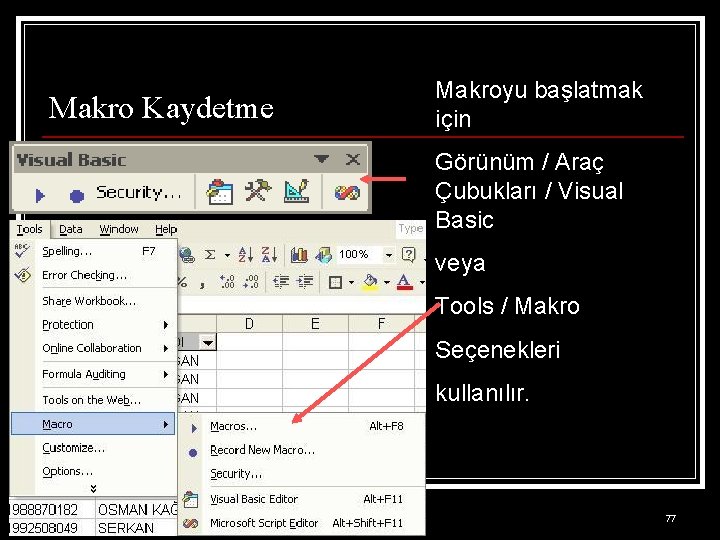720x540 pixels.
Task: Open the Window menu
Action: 119,229
